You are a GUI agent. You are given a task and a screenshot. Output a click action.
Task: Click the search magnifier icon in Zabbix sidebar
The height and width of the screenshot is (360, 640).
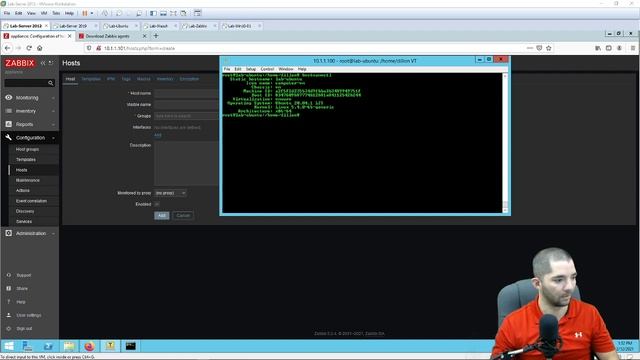[51, 83]
